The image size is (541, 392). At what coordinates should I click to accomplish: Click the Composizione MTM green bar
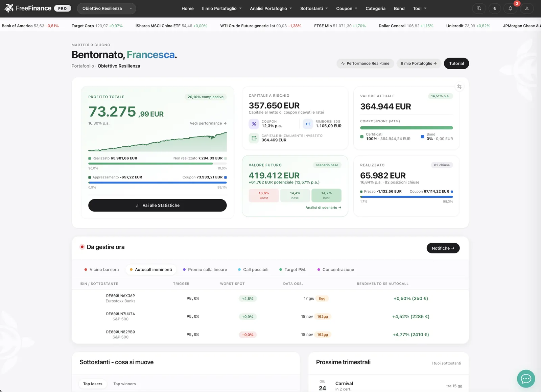coord(406,128)
